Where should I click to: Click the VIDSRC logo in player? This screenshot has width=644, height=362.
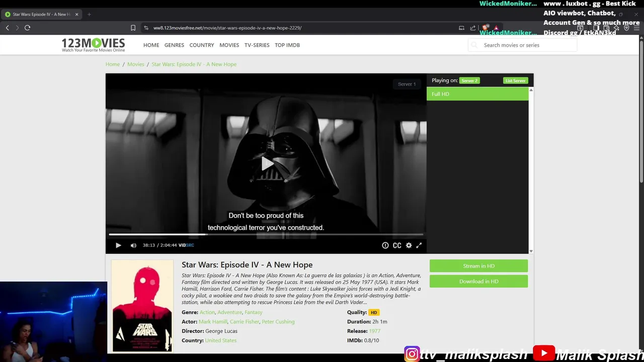(186, 245)
